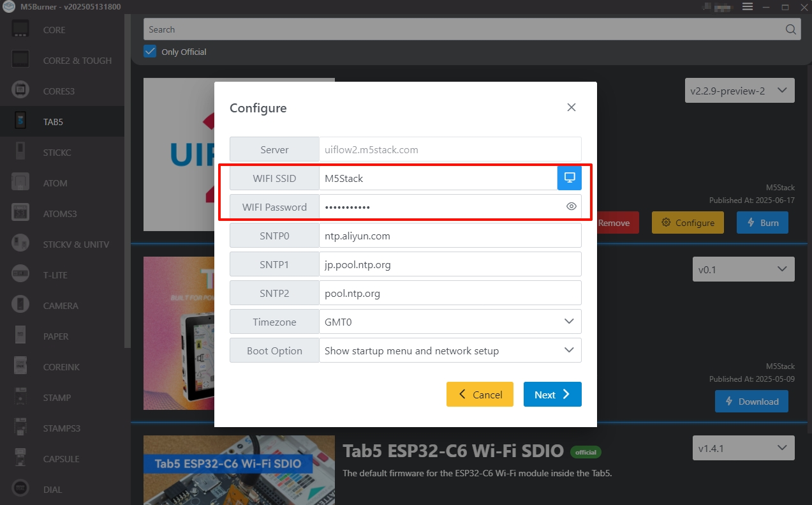Select the COREINK device icon
The height and width of the screenshot is (505, 812).
click(21, 366)
